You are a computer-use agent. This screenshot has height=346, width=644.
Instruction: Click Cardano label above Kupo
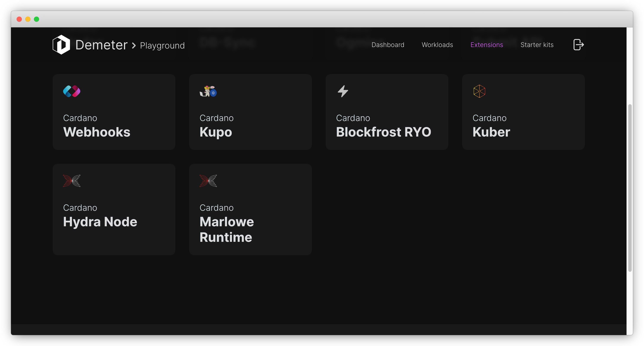(216, 118)
